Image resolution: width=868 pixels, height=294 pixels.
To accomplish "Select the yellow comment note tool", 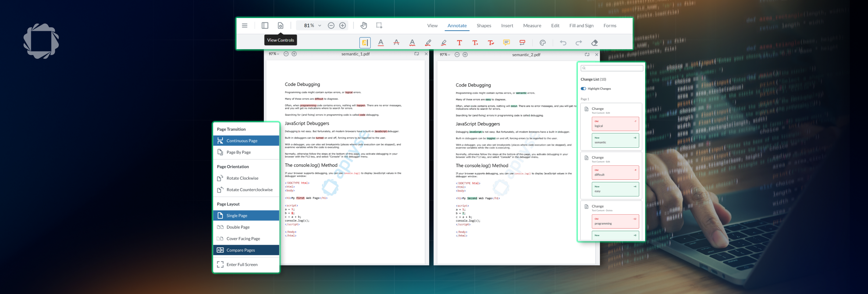I will click(x=506, y=43).
